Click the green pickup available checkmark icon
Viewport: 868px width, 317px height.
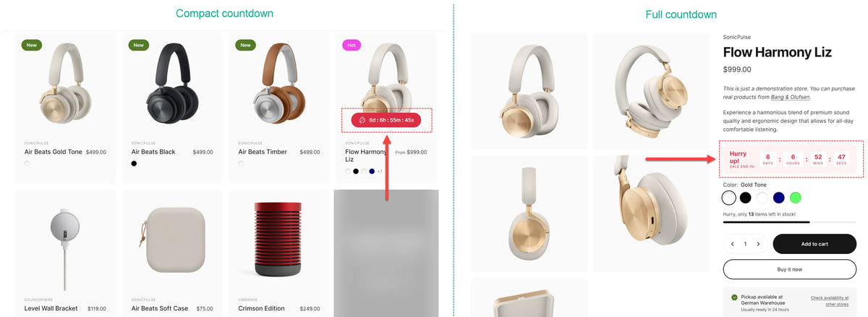(734, 297)
